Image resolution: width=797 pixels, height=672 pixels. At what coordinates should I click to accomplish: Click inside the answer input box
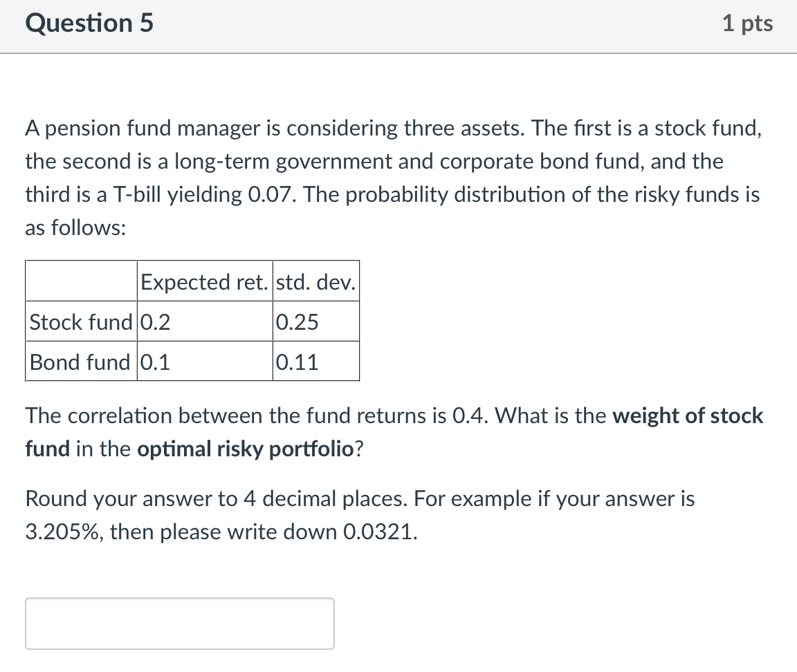coord(178,622)
